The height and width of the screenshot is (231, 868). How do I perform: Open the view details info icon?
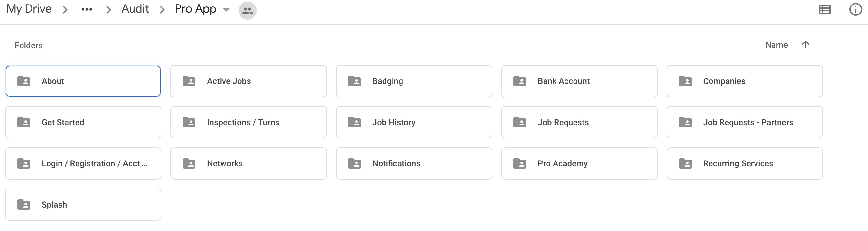click(855, 9)
